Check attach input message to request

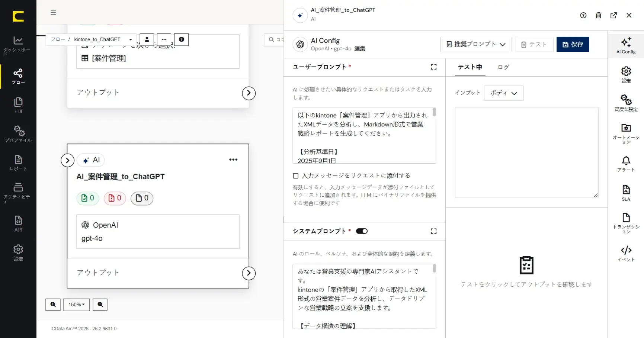click(296, 176)
